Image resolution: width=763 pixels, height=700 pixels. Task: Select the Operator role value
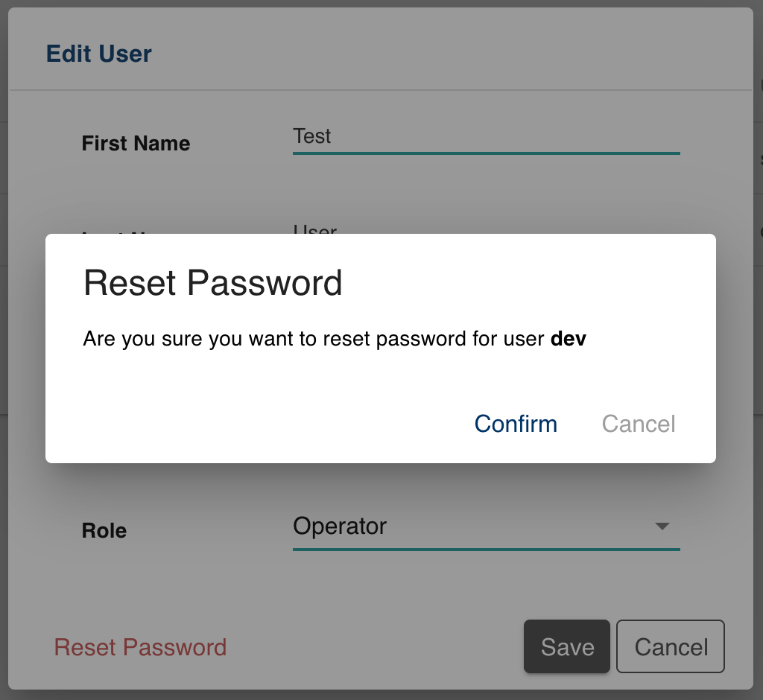click(340, 526)
